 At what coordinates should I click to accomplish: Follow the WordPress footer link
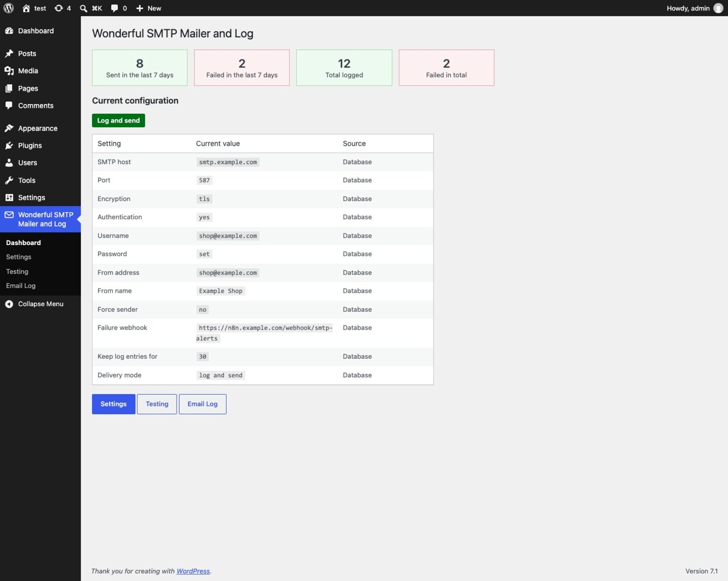[193, 571]
